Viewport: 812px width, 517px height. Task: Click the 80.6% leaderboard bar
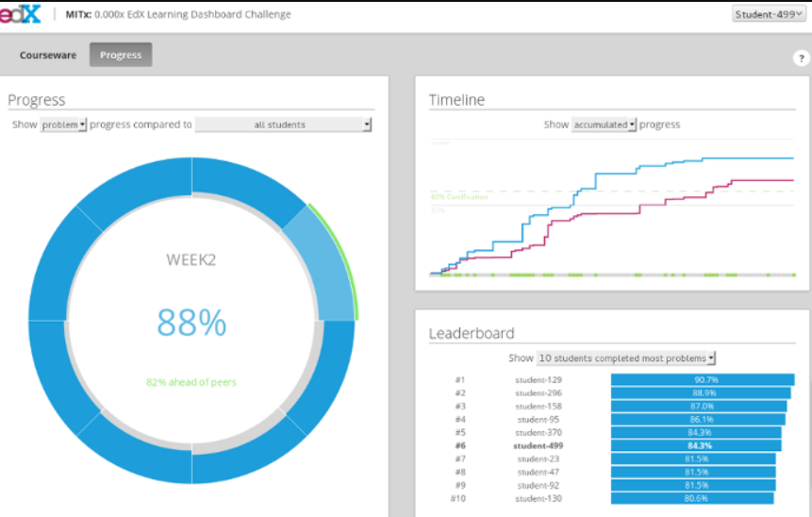click(692, 498)
